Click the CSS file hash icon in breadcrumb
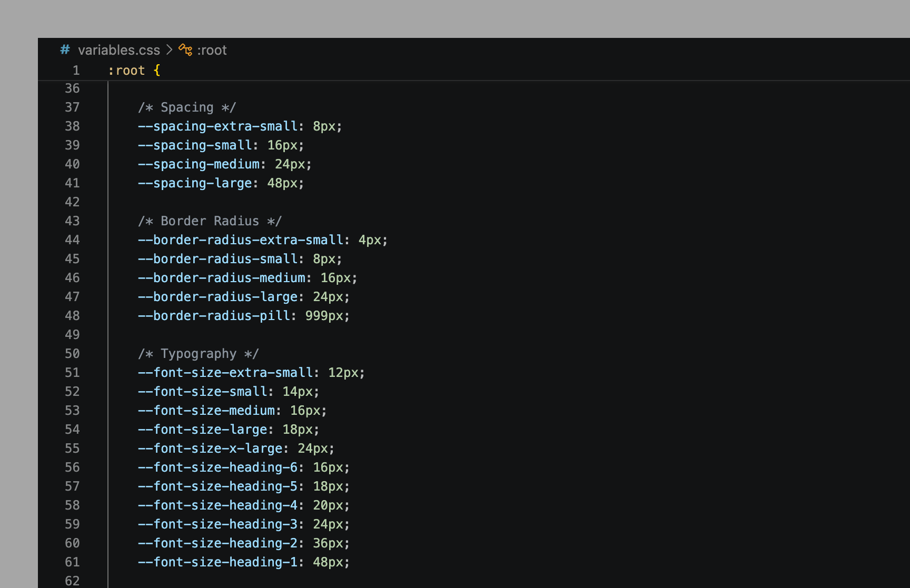 click(x=65, y=50)
